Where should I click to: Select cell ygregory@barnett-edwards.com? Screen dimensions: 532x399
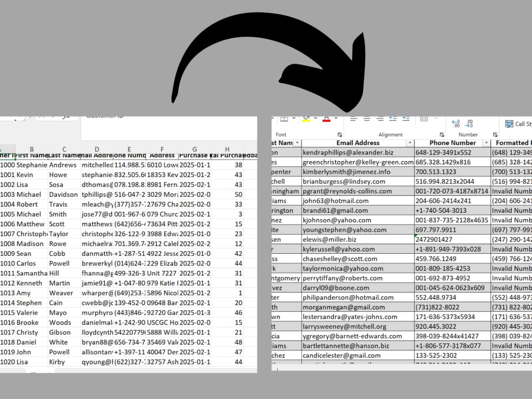(358, 336)
